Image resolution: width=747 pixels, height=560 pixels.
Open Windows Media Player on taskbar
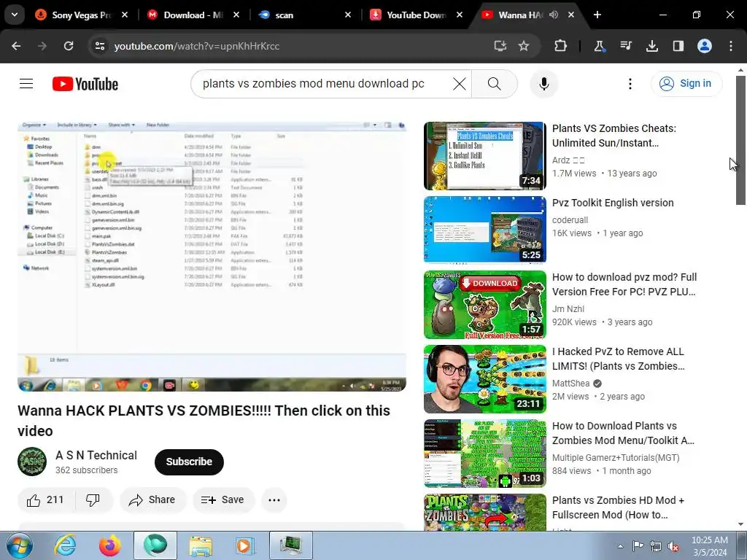pos(245,545)
